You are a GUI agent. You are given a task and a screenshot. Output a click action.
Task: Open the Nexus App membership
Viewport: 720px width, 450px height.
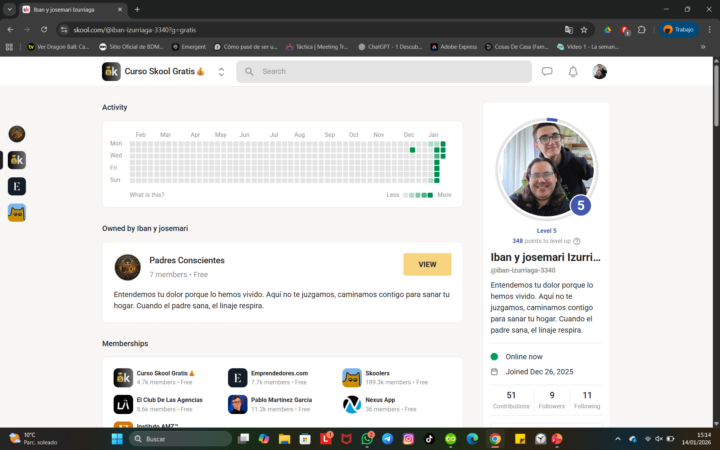(x=380, y=399)
